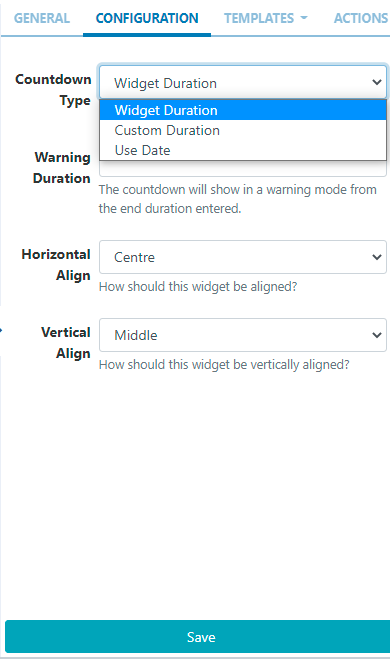Click the Countdown Type label
390x659 pixels.
[x=53, y=90]
